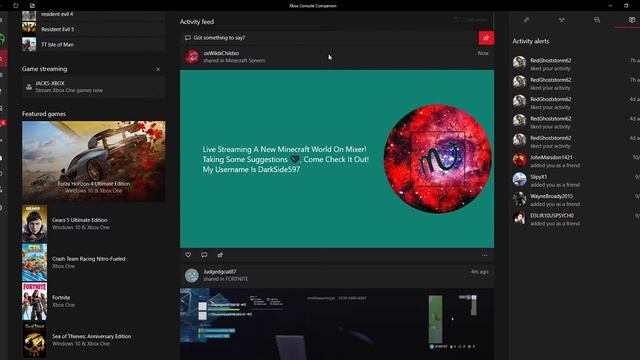Click the 'SlipyX1' name in activity alerts
The image size is (640, 360).
pos(538,177)
